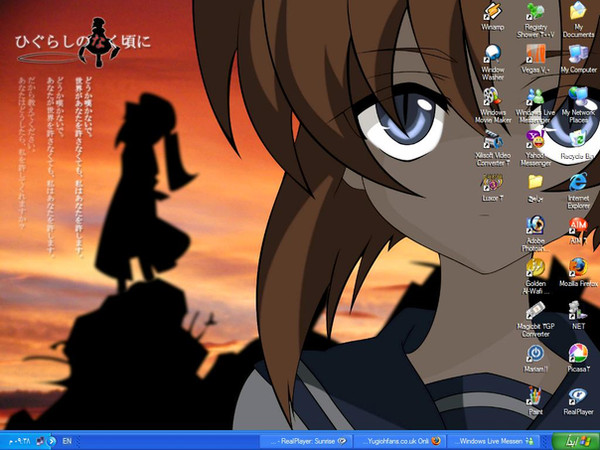The image size is (600, 450).
Task: Click the taskbar clock
Action: [x=19, y=441]
